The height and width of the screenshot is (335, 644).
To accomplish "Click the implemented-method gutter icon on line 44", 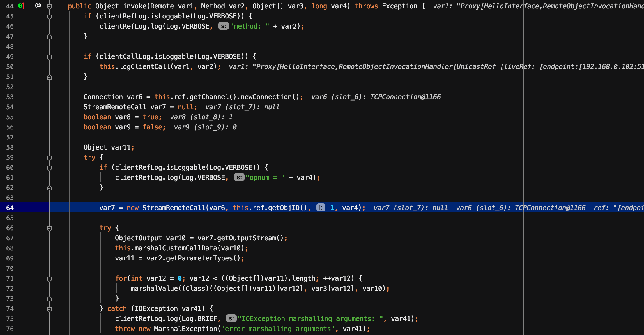I will point(21,6).
